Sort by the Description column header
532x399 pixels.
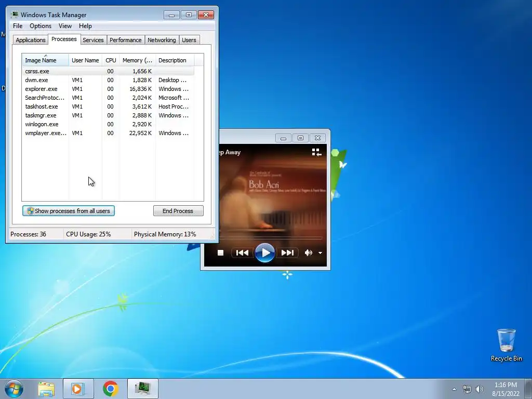point(175,60)
